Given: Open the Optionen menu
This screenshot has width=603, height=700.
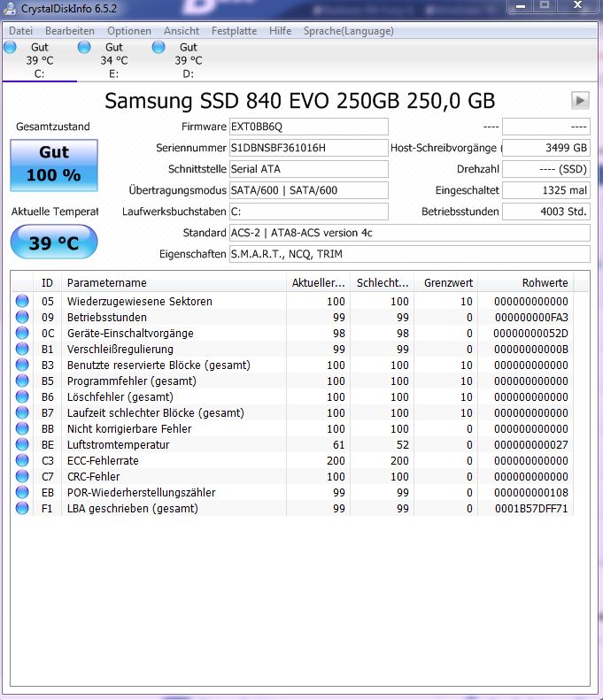Looking at the screenshot, I should [129, 31].
